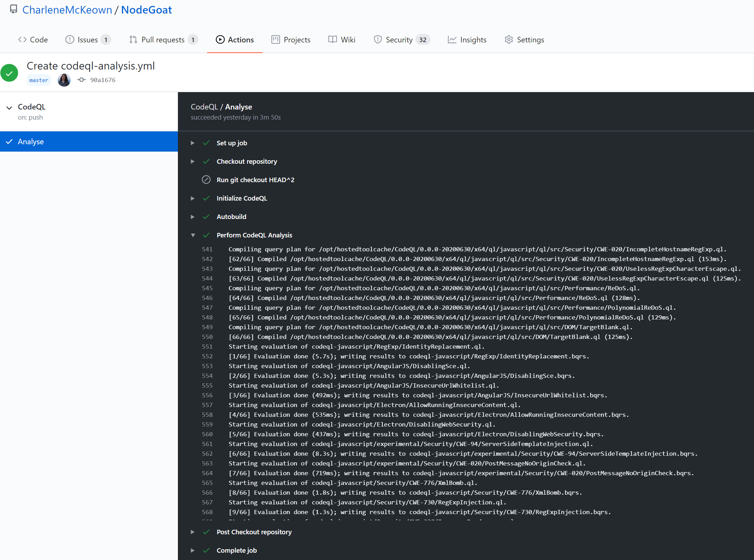Viewport: 754px width, 560px height.
Task: Click the Run git checkout HEAD^2 step
Action: 255,180
